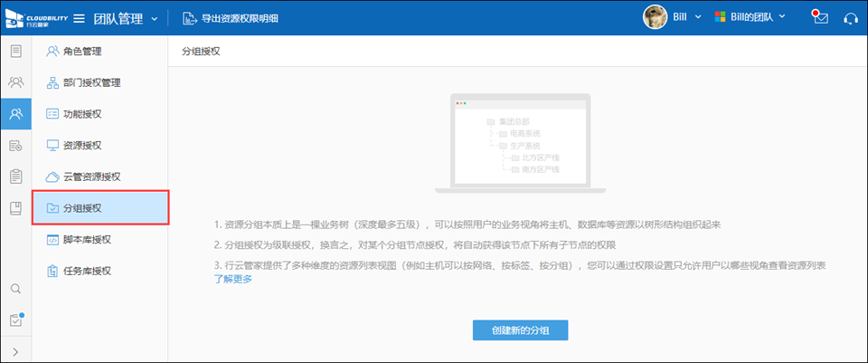Click the checklist icon with blue dot
The height and width of the screenshot is (363, 868).
click(x=15, y=320)
